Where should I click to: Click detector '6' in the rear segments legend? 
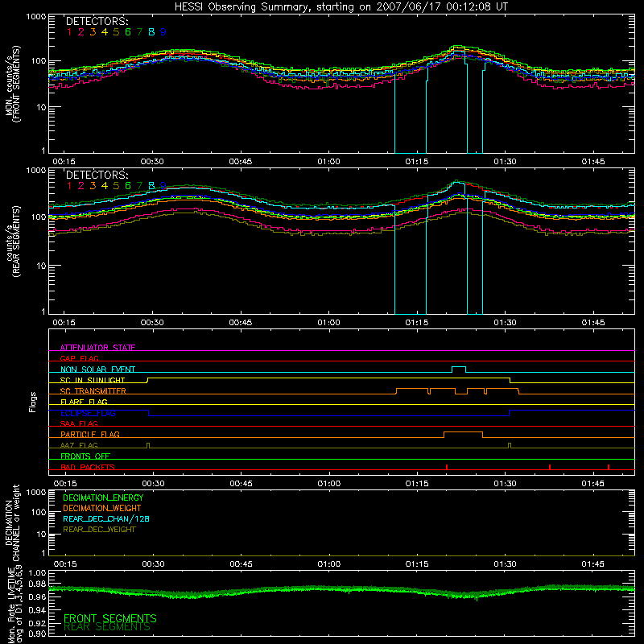pos(128,186)
